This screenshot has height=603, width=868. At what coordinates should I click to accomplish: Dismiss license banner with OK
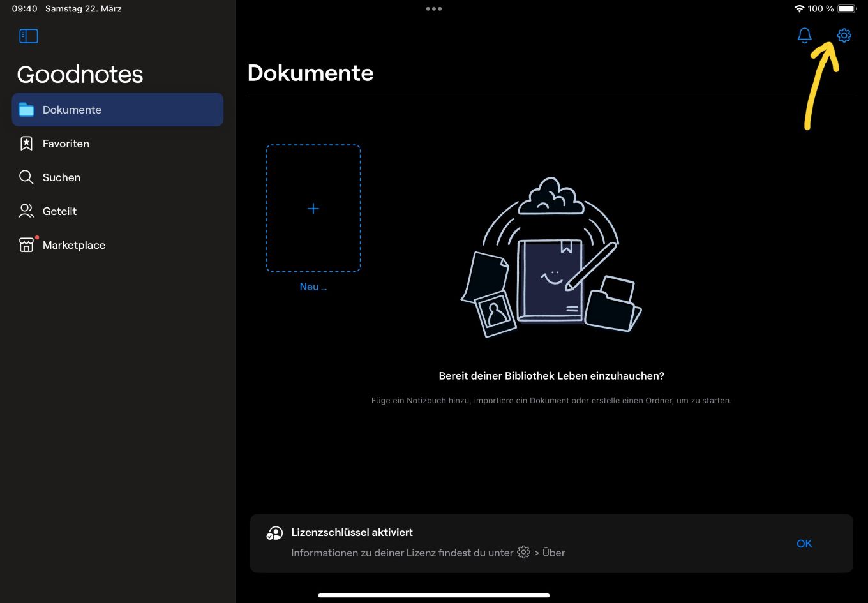pyautogui.click(x=804, y=544)
